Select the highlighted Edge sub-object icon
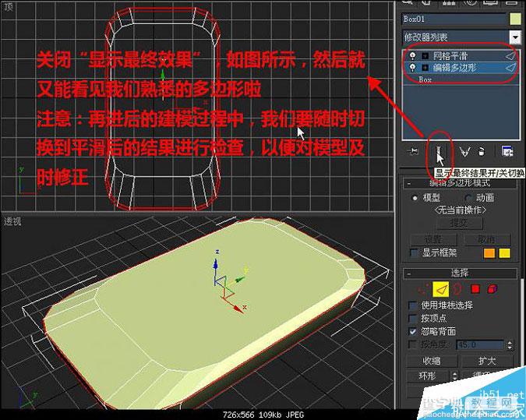526x420 pixels. (441, 289)
